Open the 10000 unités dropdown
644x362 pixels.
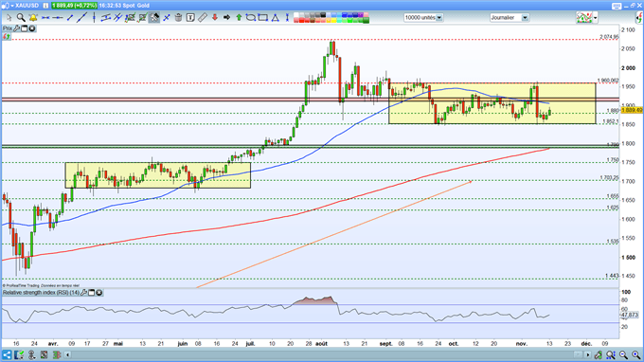(439, 18)
